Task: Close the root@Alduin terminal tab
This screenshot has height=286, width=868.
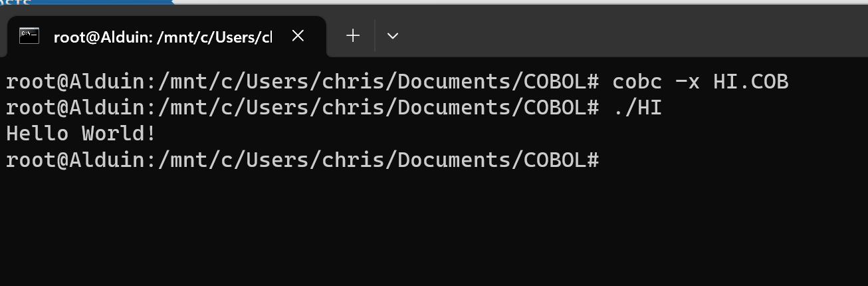Action: tap(298, 36)
